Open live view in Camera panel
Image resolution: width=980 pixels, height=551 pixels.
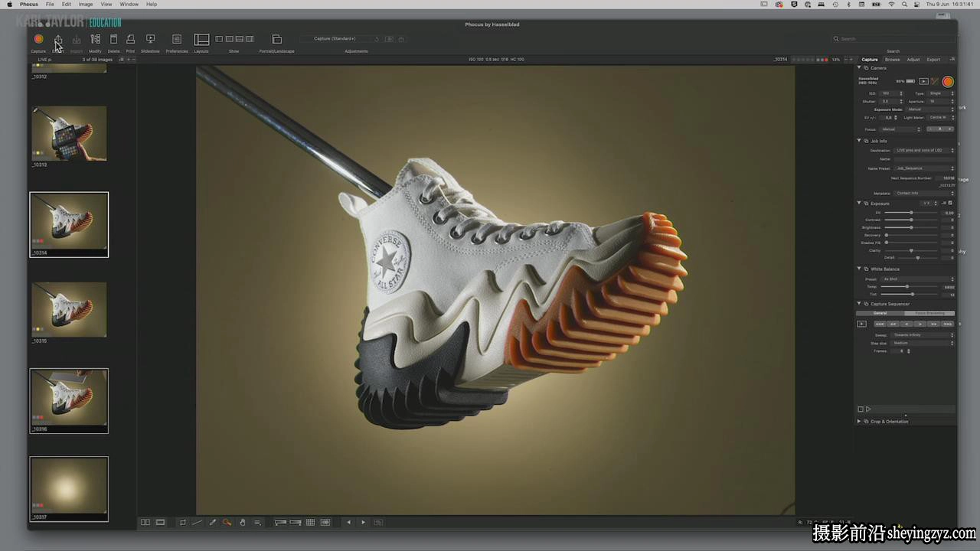coord(923,81)
